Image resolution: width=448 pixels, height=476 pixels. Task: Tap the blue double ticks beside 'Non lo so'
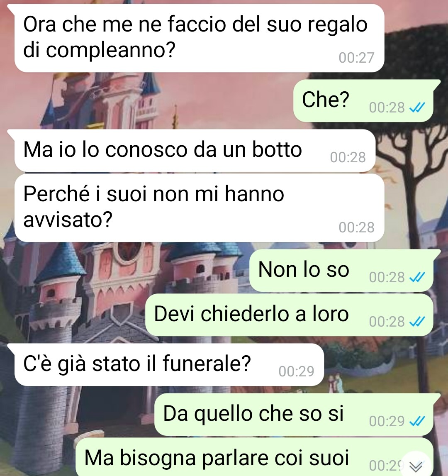tap(417, 277)
